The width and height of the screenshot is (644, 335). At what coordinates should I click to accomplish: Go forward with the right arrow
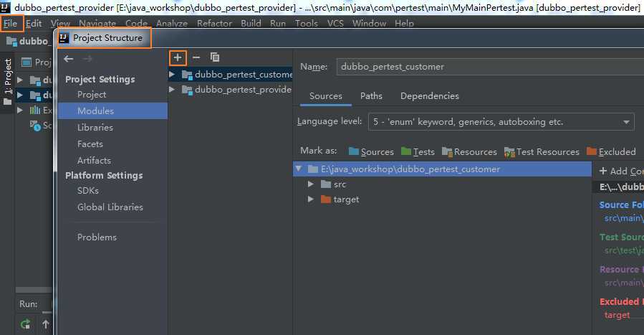[x=87, y=59]
